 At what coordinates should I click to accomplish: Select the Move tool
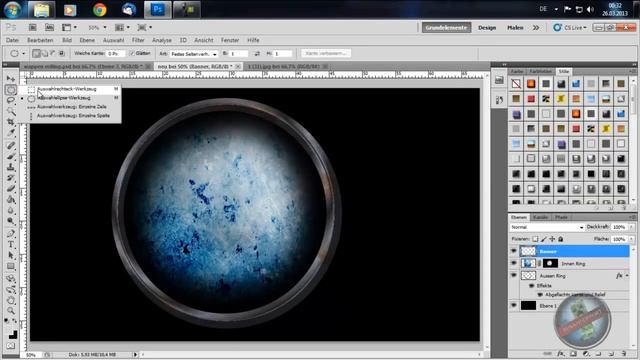coord(11,78)
